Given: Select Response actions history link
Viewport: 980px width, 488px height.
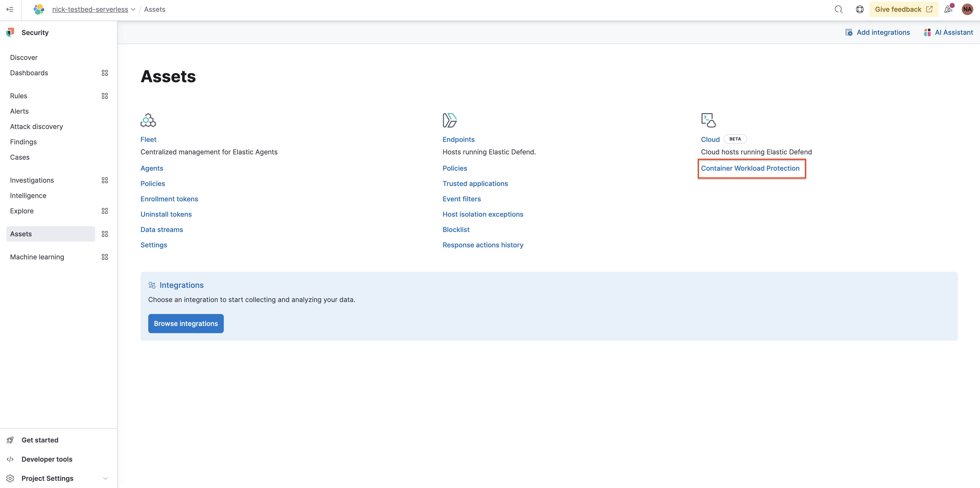Looking at the screenshot, I should (483, 244).
